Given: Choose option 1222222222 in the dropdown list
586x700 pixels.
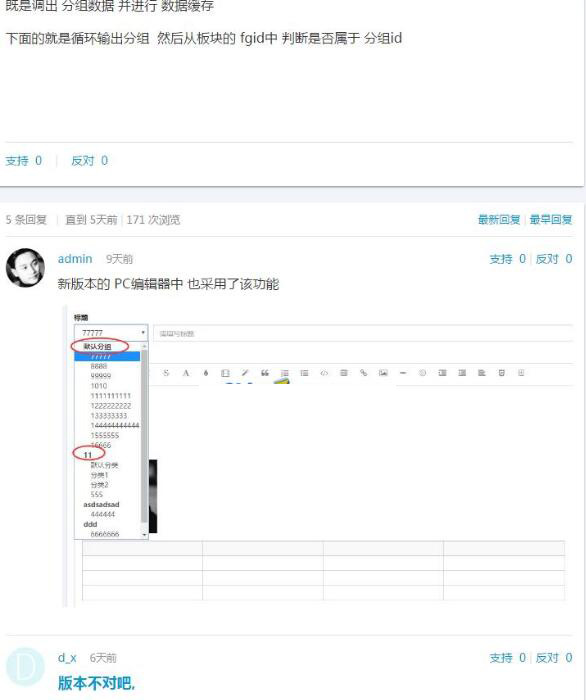Looking at the screenshot, I should click(111, 406).
